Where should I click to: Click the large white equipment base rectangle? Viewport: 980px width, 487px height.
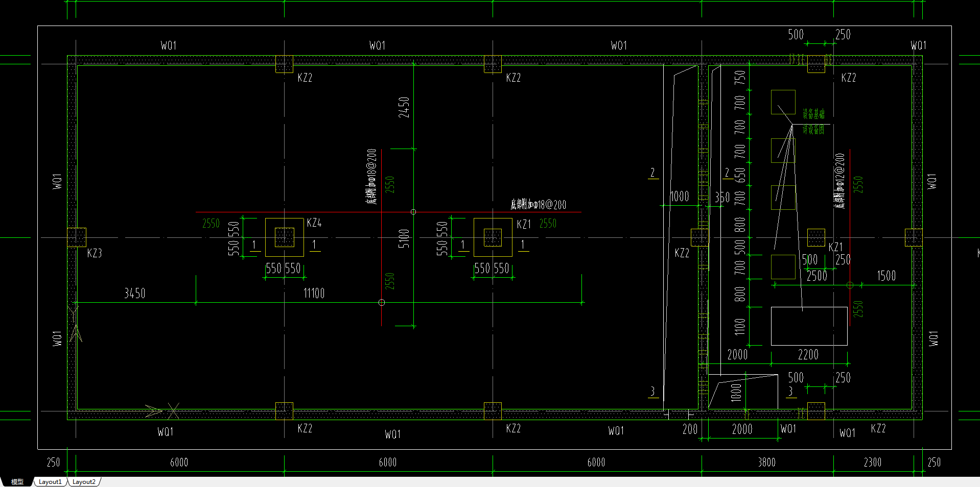809,326
